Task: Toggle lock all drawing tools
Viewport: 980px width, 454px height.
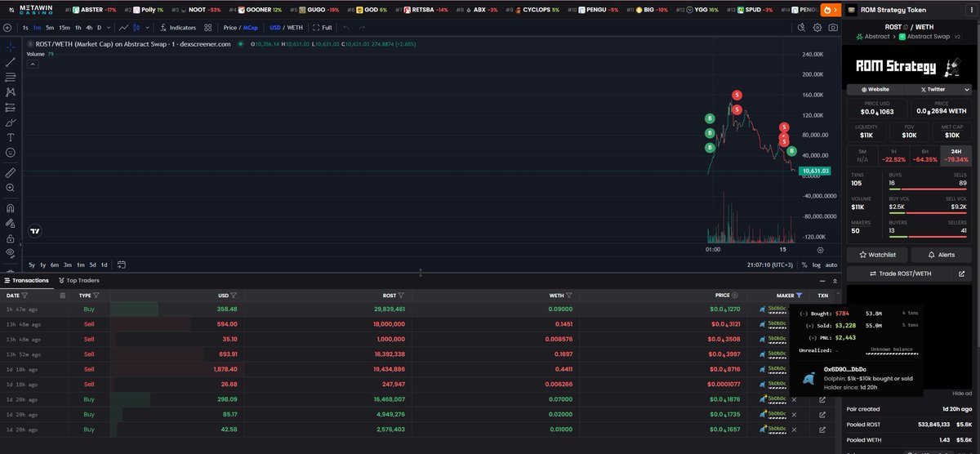Action: (10, 238)
